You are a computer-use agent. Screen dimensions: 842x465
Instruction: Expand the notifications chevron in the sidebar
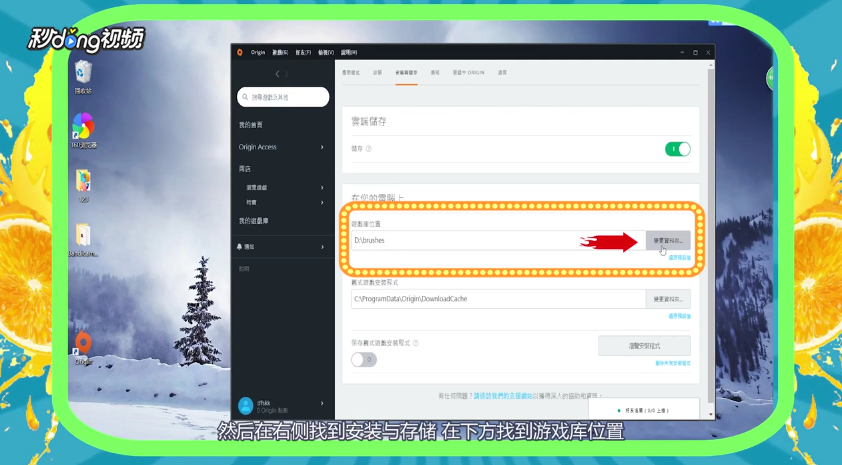tap(322, 247)
